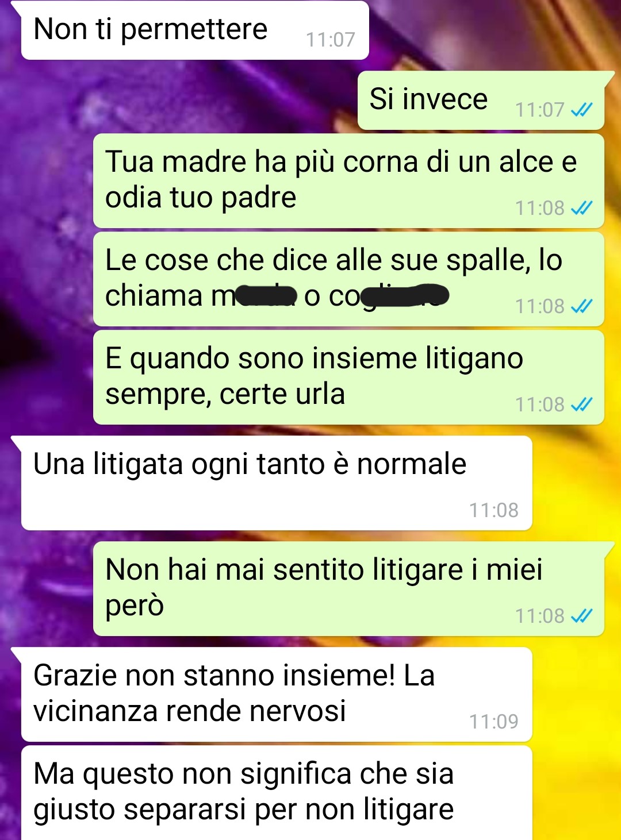Click double-check icon on 'E quando sono insieme'

click(581, 404)
